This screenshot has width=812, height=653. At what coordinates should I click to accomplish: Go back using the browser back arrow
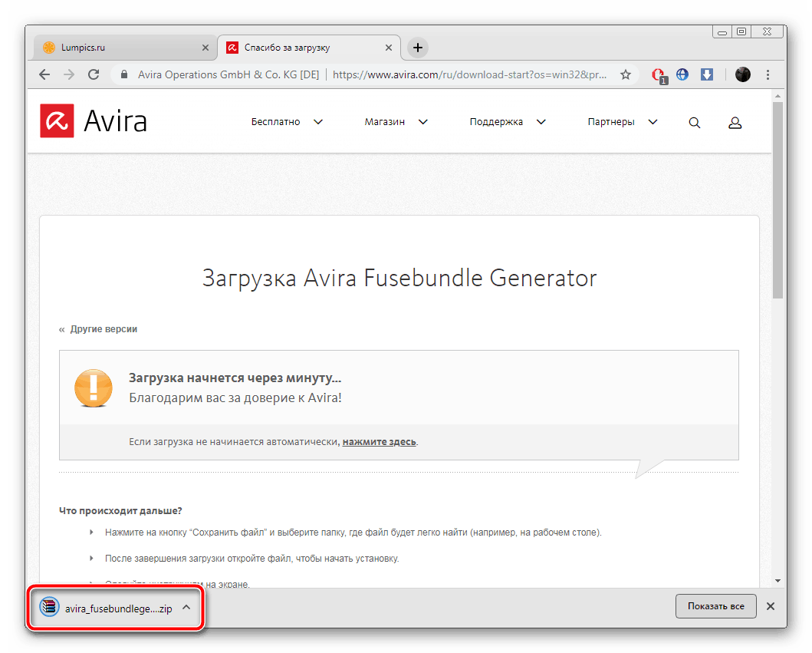[x=44, y=75]
